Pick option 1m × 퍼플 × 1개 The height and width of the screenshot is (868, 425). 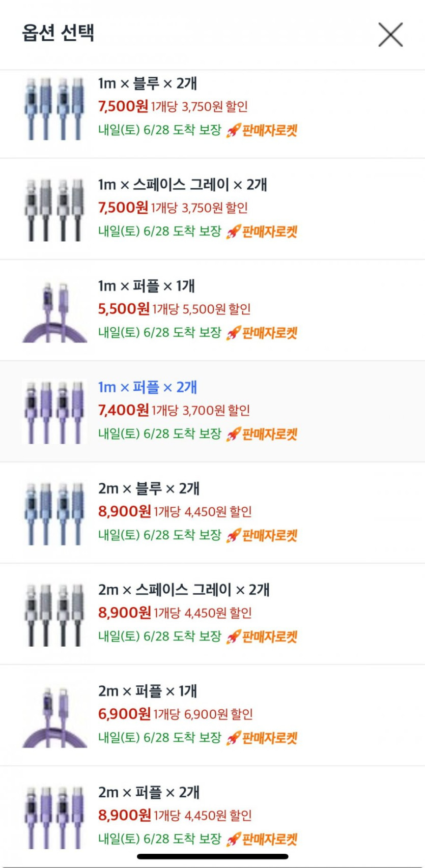click(147, 286)
